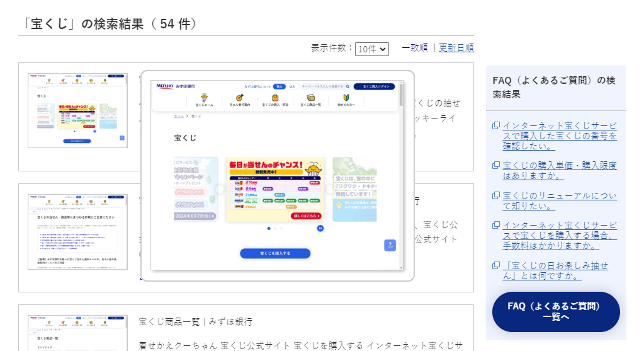Click the 表示件数 label

pos(331,48)
